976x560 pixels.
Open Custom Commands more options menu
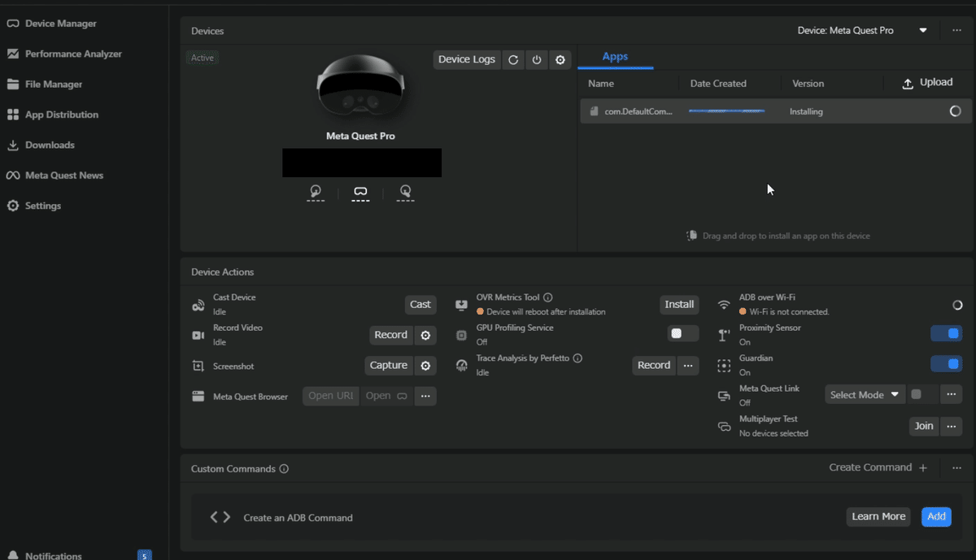click(x=956, y=468)
